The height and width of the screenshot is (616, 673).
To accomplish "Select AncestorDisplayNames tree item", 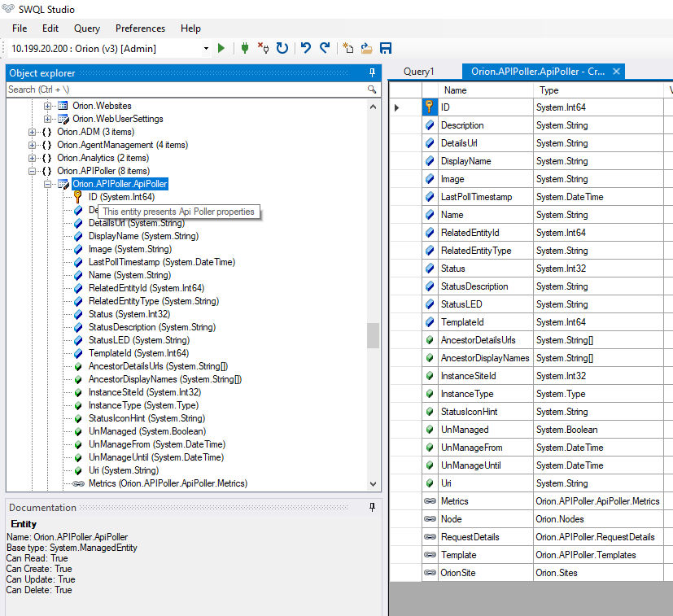I will tap(165, 379).
